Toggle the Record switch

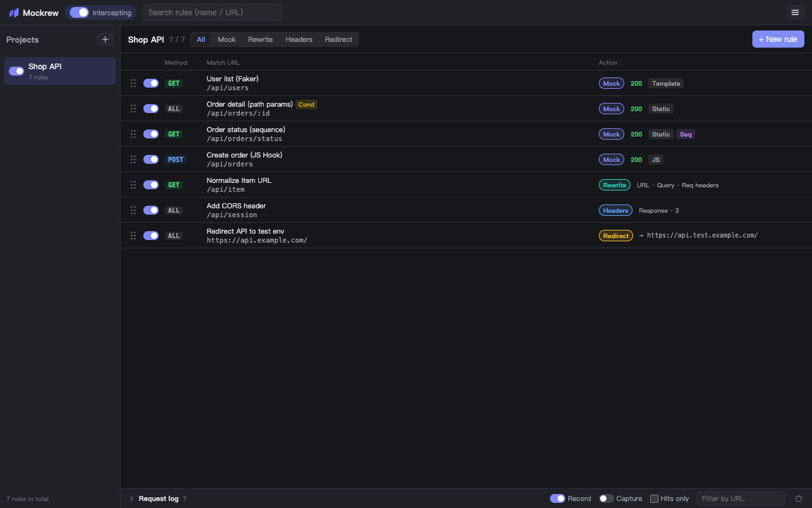558,498
